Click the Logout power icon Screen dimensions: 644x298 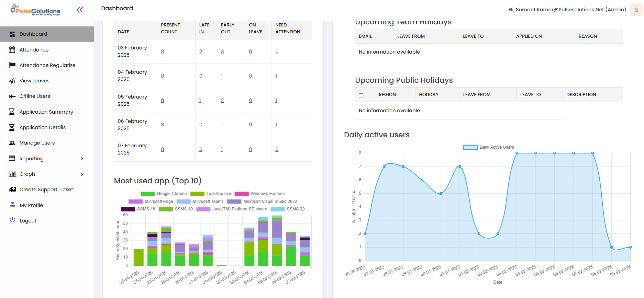(x=12, y=220)
